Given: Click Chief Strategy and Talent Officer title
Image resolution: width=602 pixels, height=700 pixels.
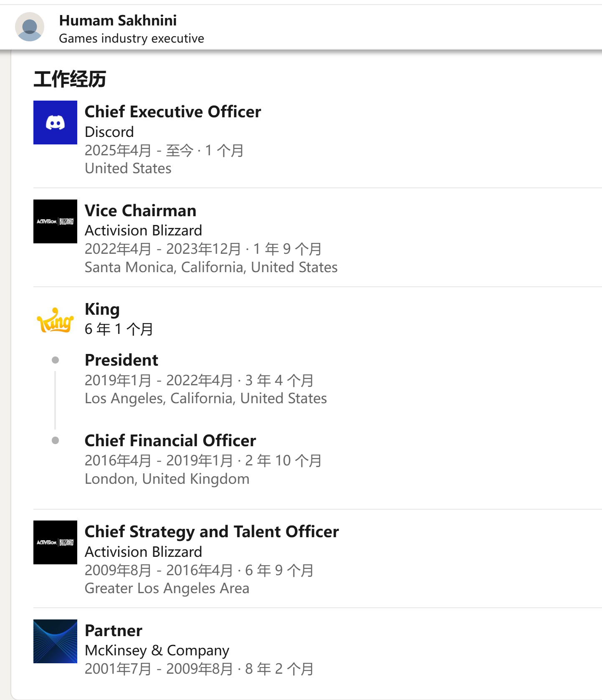Looking at the screenshot, I should click(x=212, y=531).
